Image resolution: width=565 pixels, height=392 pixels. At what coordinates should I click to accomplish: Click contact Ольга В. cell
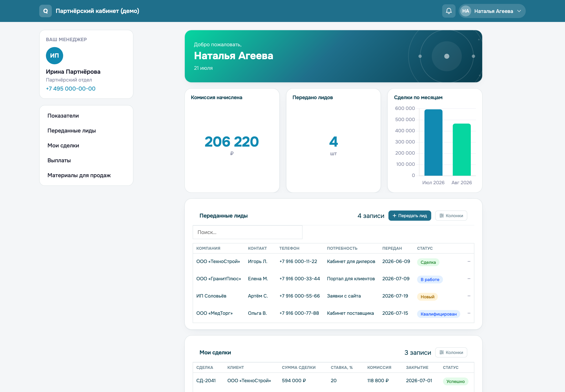(257, 313)
